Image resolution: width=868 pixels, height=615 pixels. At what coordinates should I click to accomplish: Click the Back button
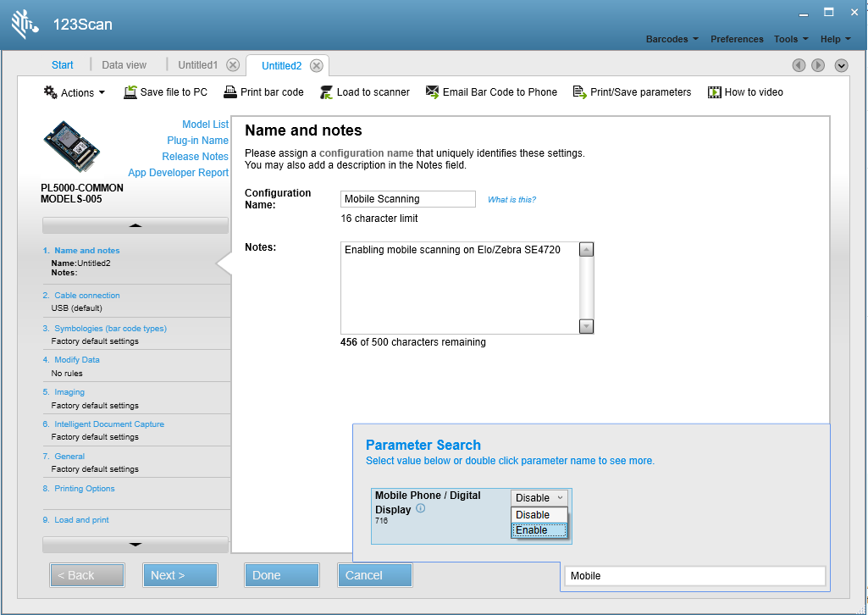(x=87, y=575)
